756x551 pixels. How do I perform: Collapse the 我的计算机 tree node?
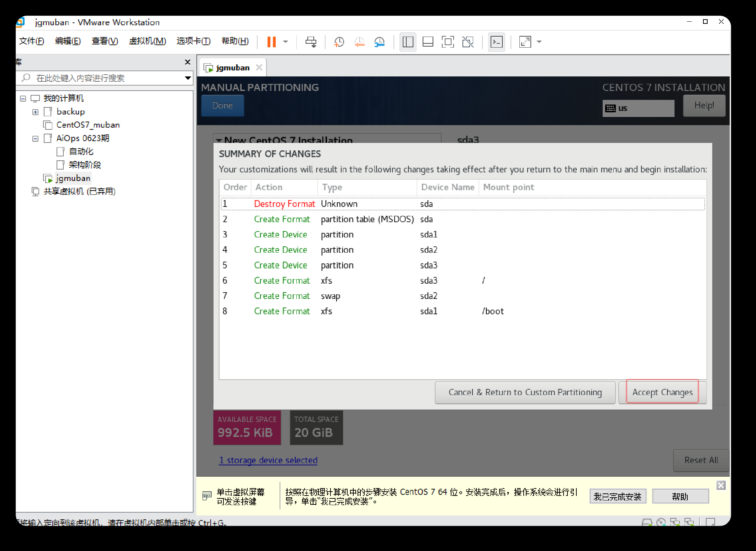coord(23,98)
